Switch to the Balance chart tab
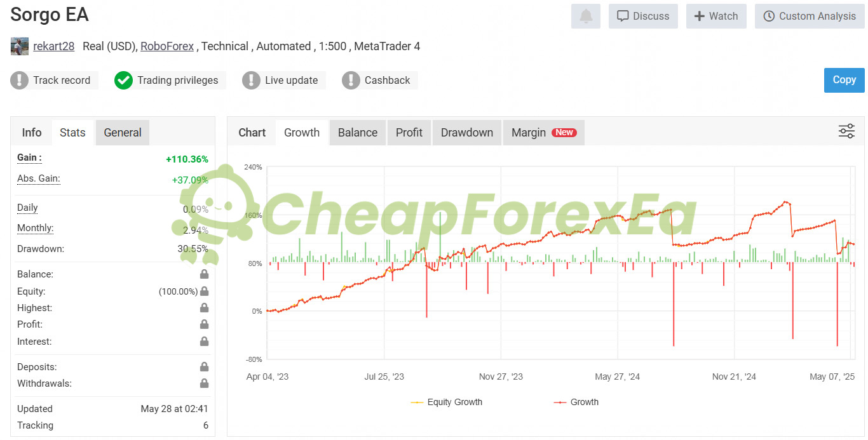Image resolution: width=868 pixels, height=440 pixels. pyautogui.click(x=358, y=133)
